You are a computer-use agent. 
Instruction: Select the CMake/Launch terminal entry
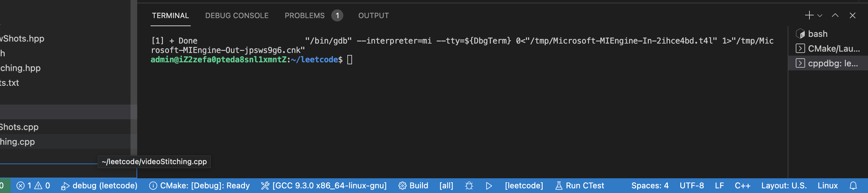click(x=828, y=49)
